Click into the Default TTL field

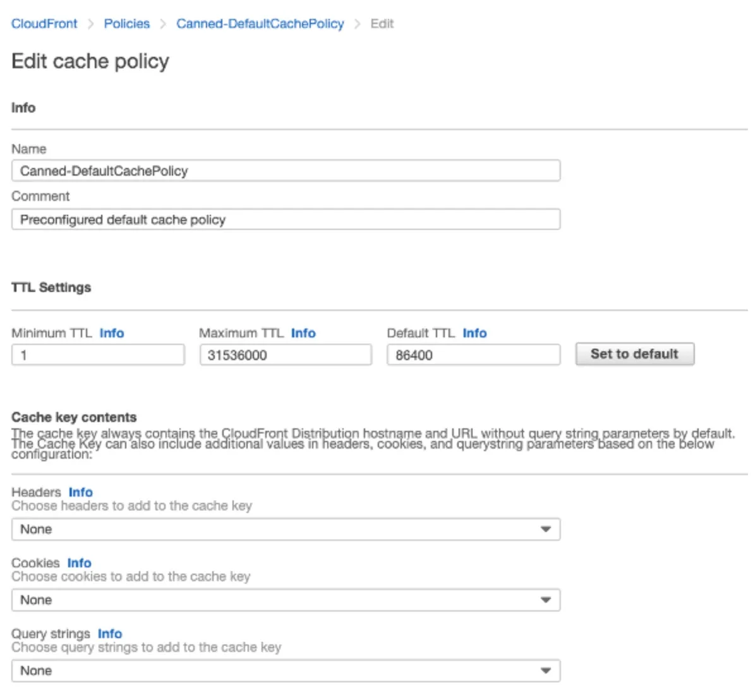pos(474,355)
